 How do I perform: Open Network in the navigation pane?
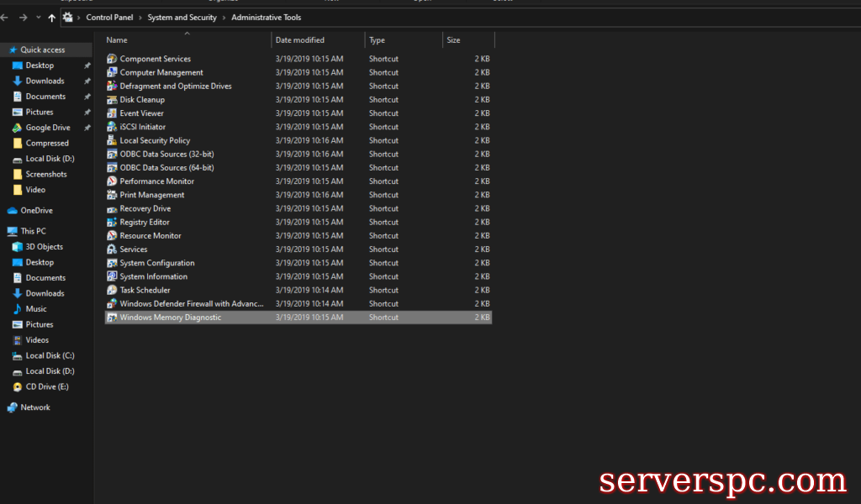[x=35, y=407]
